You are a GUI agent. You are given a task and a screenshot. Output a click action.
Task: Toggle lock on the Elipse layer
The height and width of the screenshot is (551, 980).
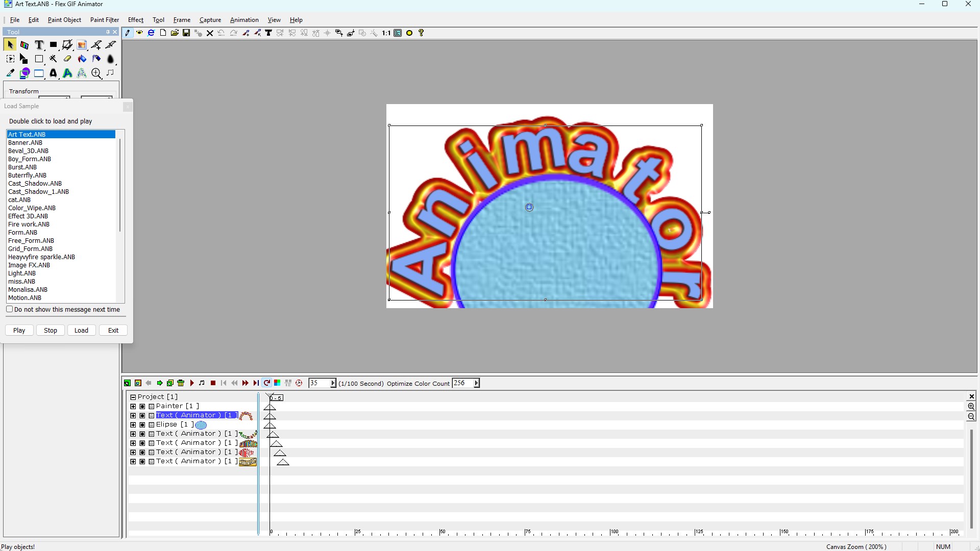click(152, 425)
